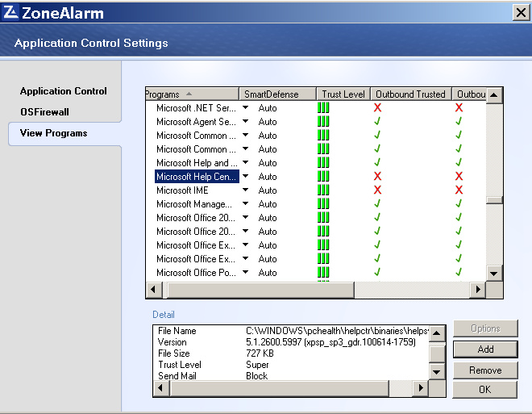Viewport: 532px width, 414px height.
Task: Click the Add button
Action: click(485, 349)
